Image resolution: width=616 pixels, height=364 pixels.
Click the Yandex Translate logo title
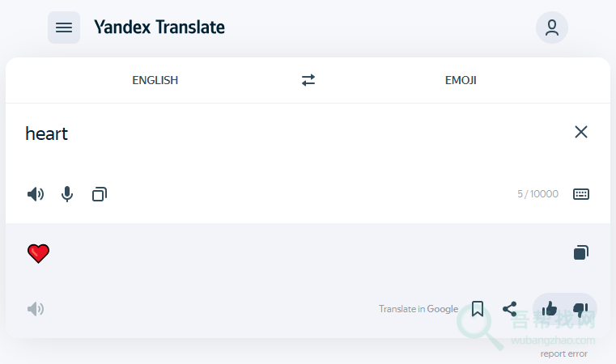click(x=159, y=28)
